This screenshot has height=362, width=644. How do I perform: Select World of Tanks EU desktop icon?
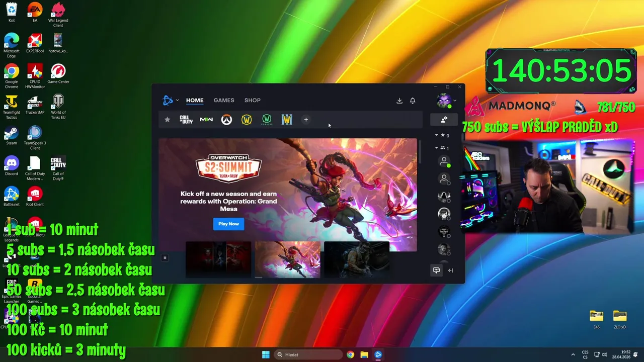[58, 108]
